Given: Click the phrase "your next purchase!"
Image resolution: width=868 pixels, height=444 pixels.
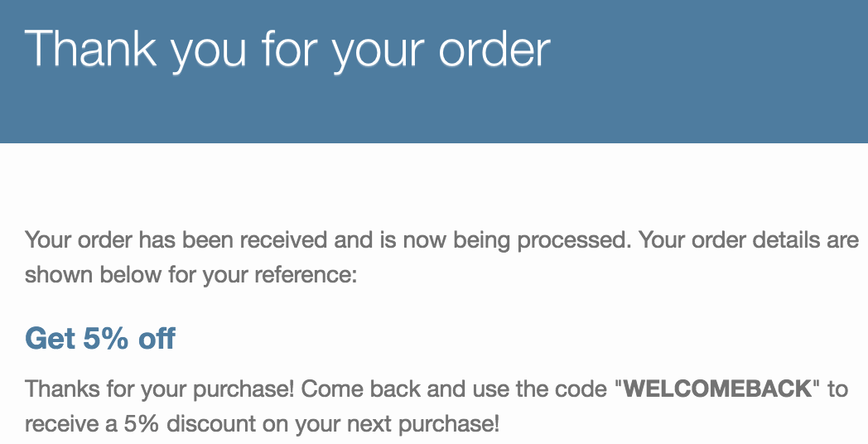Looking at the screenshot, I should (397, 425).
